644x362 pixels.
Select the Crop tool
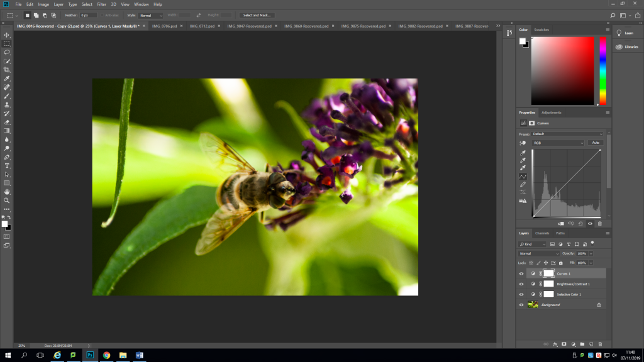click(7, 70)
